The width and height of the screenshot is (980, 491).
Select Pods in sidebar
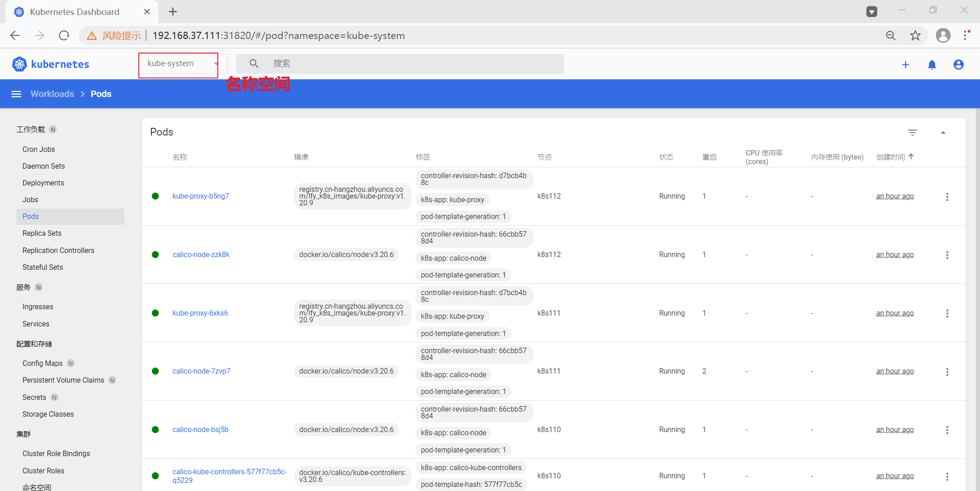[70, 216]
